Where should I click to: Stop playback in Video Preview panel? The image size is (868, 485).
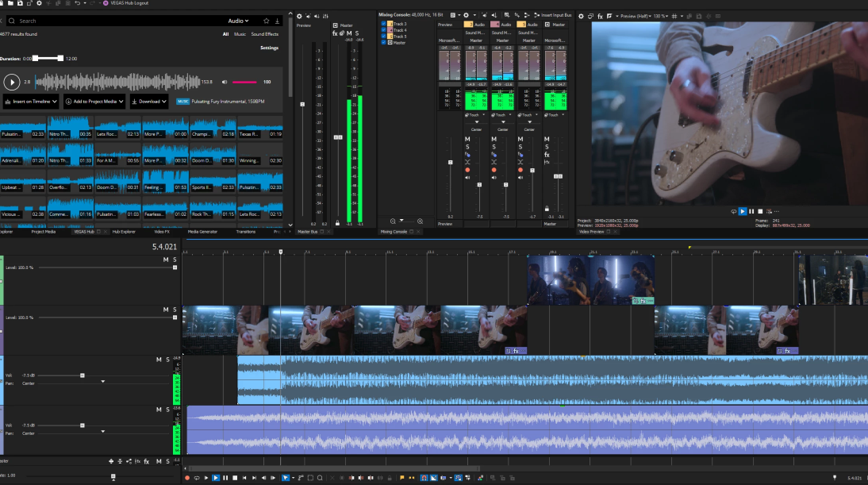(760, 211)
